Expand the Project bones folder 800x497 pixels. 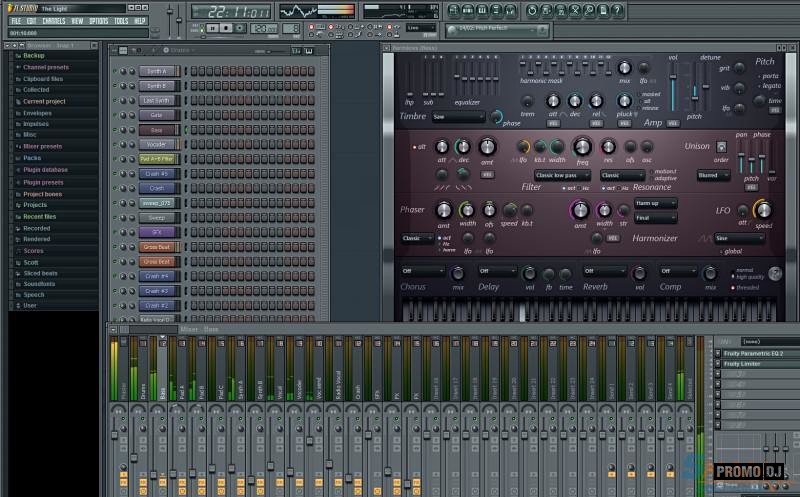42,194
